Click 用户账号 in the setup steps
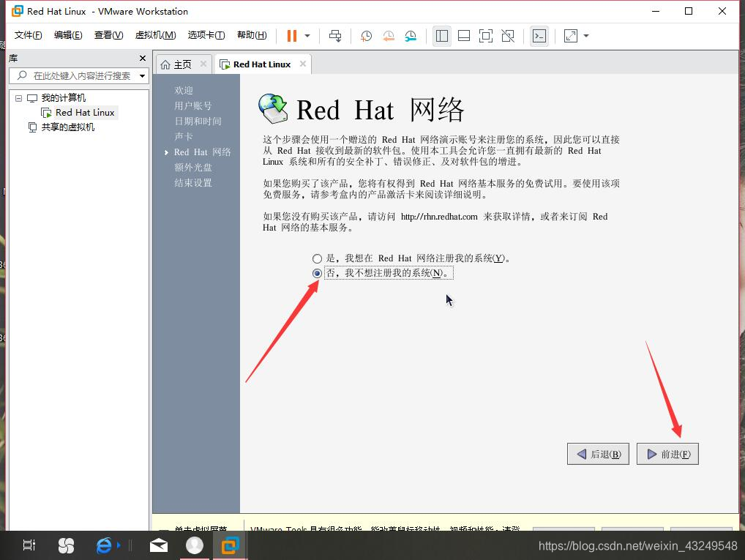Image resolution: width=745 pixels, height=560 pixels. tap(193, 105)
